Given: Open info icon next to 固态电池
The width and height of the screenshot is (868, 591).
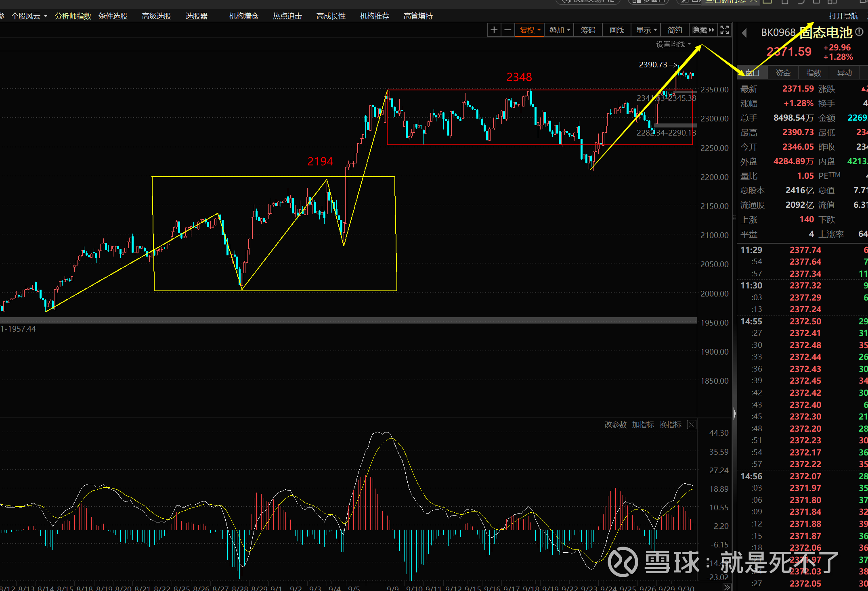Looking at the screenshot, I should click(x=859, y=32).
